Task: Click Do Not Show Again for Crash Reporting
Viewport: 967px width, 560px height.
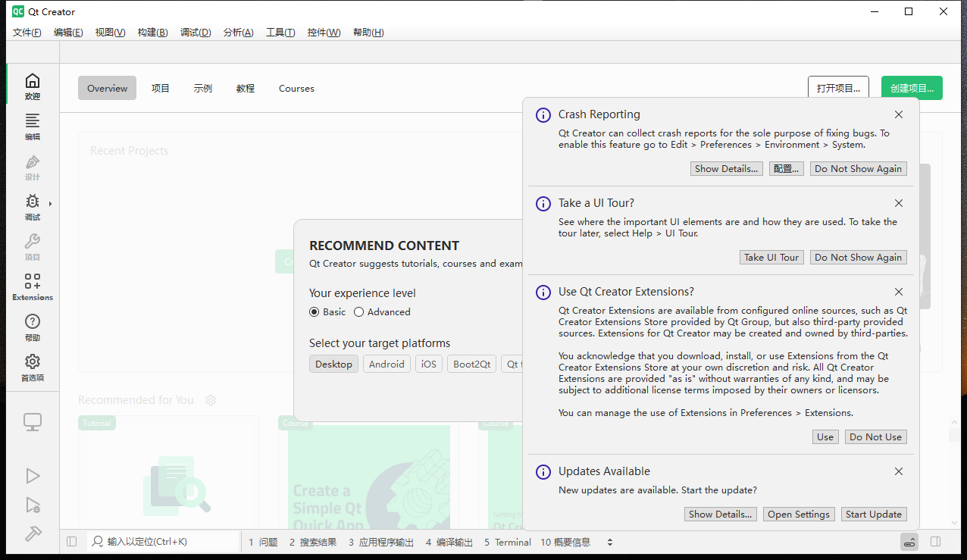Action: [x=859, y=169]
